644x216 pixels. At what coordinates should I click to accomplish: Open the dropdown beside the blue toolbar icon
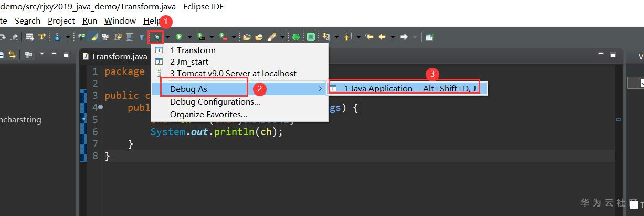(x=68, y=37)
